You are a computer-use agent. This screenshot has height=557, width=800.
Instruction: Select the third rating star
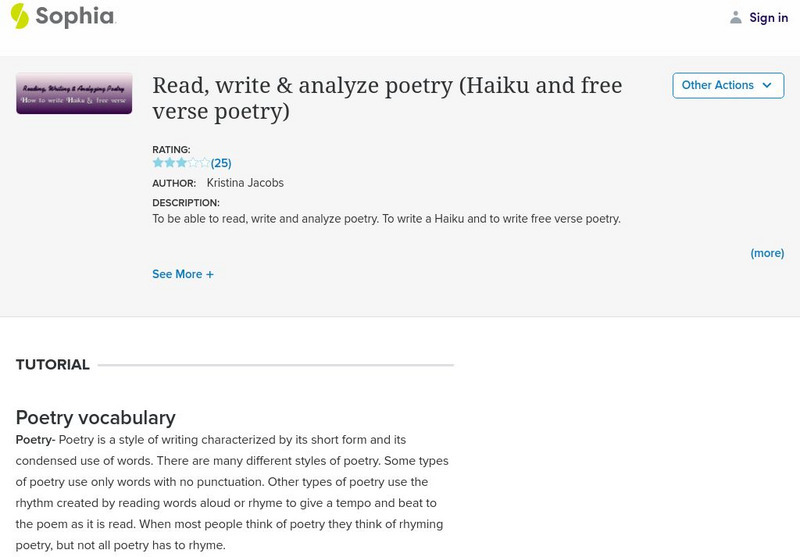click(x=181, y=162)
